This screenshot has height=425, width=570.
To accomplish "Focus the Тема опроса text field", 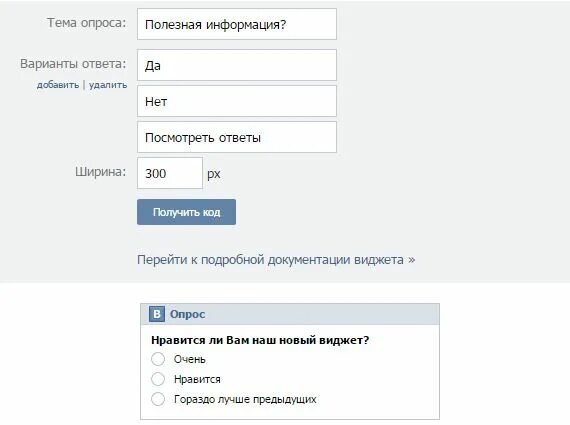I will [x=237, y=24].
